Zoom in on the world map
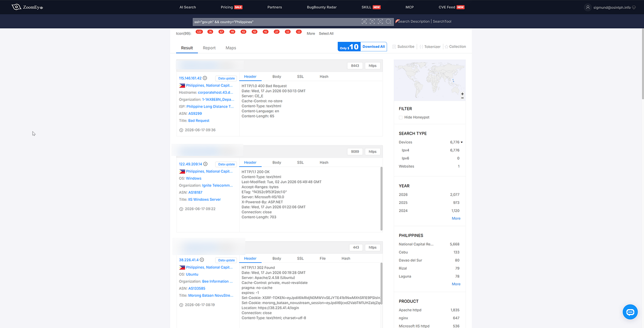 point(462,94)
